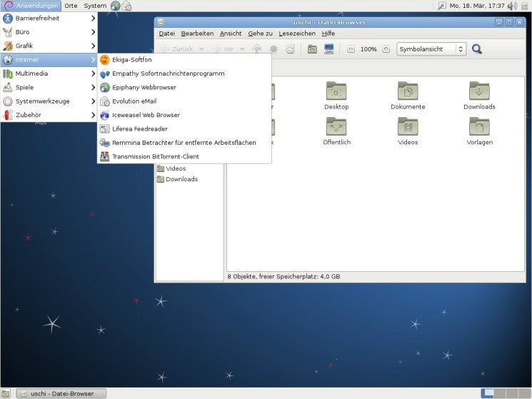Image resolution: width=532 pixels, height=399 pixels.
Task: Open the System panel menu
Action: pos(95,6)
